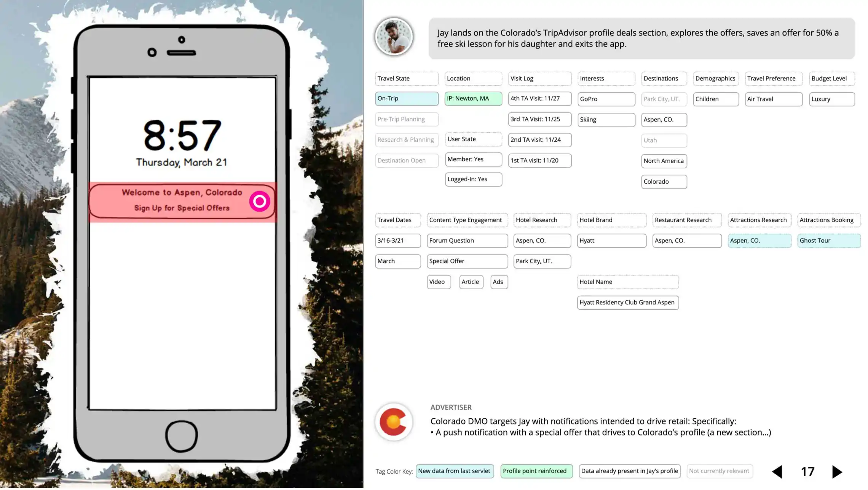Toggle the On-Trip travel state tag

407,98
